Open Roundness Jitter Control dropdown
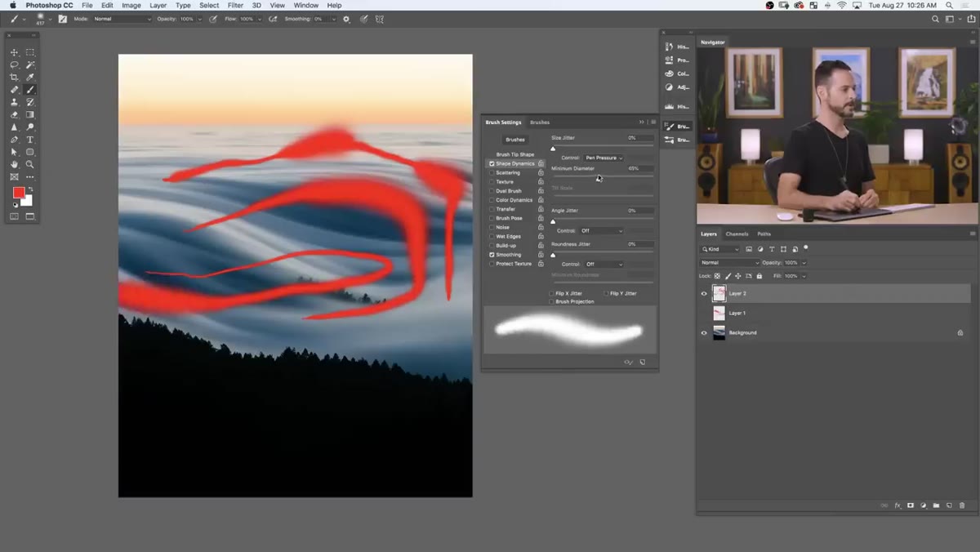This screenshot has height=552, width=980. click(604, 264)
